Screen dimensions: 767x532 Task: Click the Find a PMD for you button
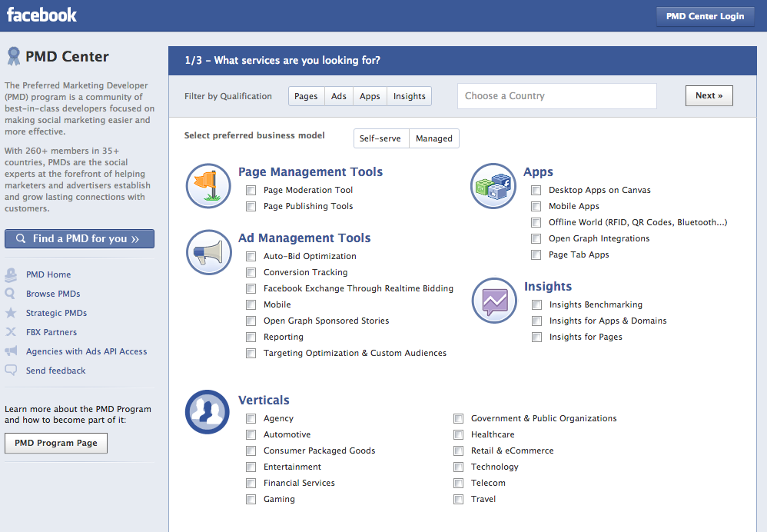click(79, 238)
